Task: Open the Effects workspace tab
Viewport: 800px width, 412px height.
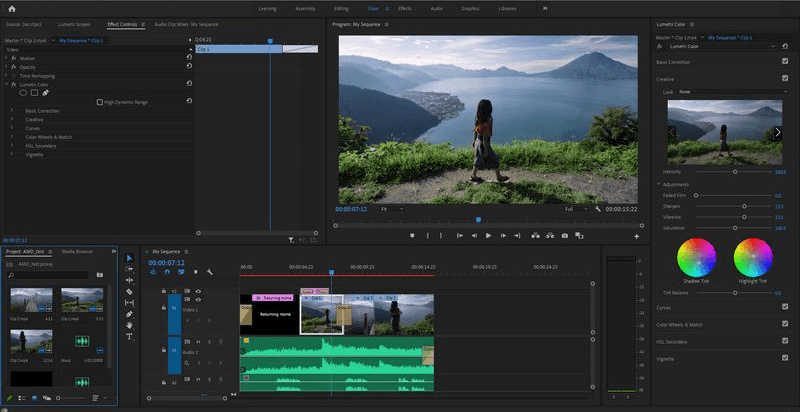Action: point(404,8)
